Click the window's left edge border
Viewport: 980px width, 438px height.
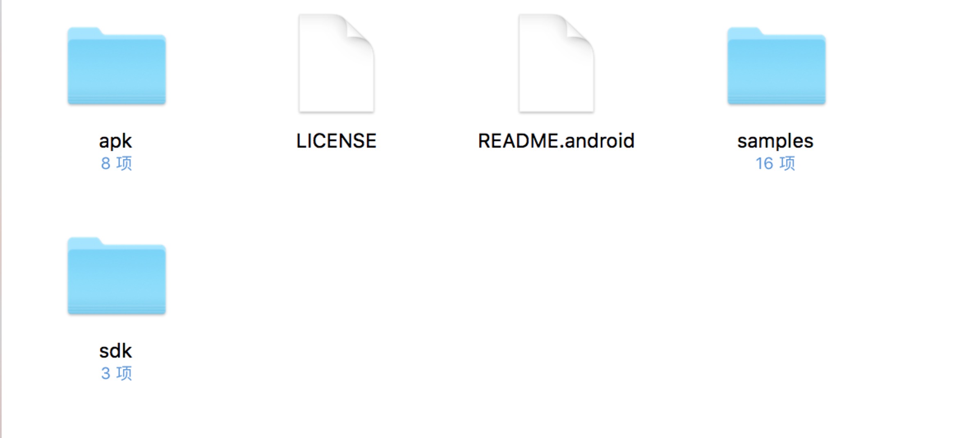click(1, 219)
